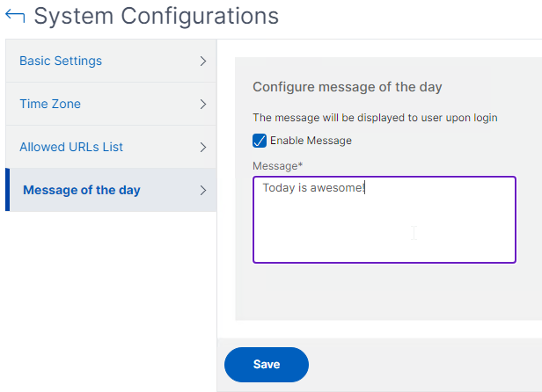Click the chevron next to Message of the day
This screenshot has height=392, width=542.
203,191
